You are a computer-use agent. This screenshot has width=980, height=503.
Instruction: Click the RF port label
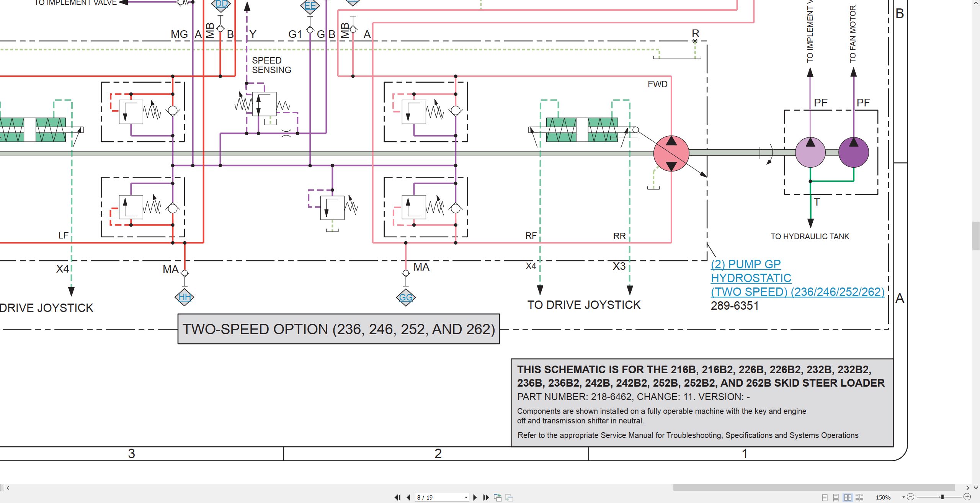pyautogui.click(x=531, y=236)
